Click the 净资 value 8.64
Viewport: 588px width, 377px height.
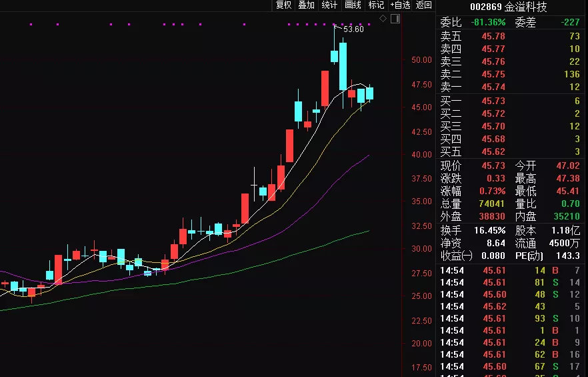coord(496,244)
